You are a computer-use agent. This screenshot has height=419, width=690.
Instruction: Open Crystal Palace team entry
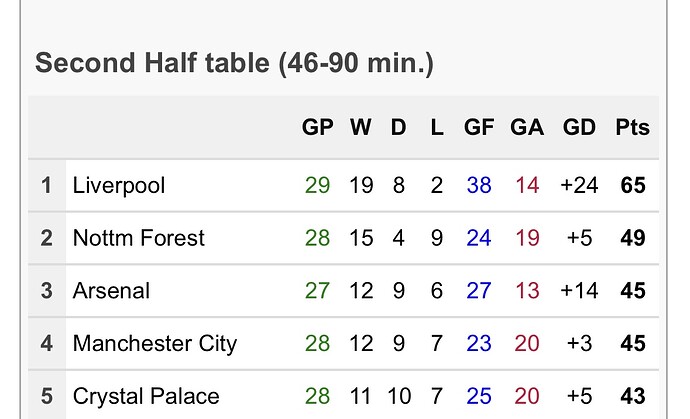coord(146,396)
